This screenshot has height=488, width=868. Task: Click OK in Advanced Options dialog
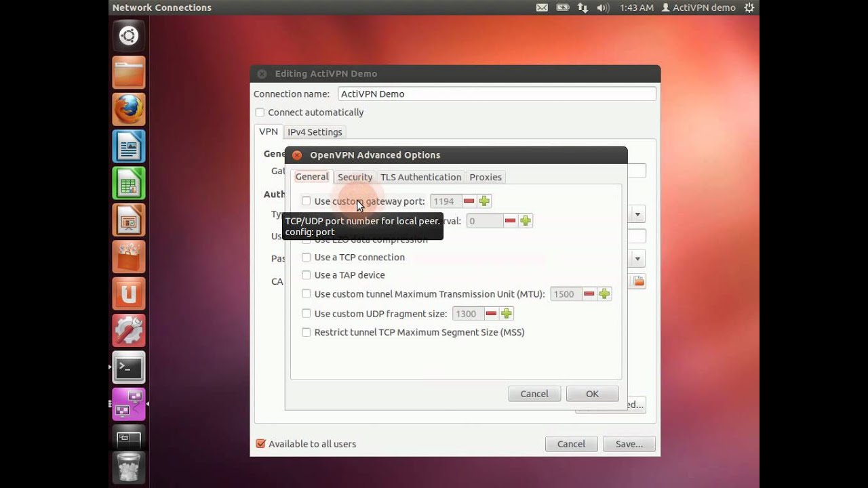[593, 394]
